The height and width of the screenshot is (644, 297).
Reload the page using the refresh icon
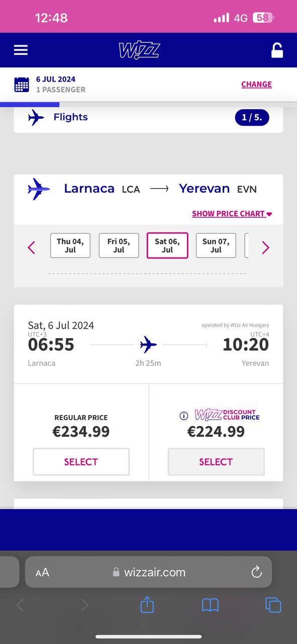pyautogui.click(x=256, y=572)
